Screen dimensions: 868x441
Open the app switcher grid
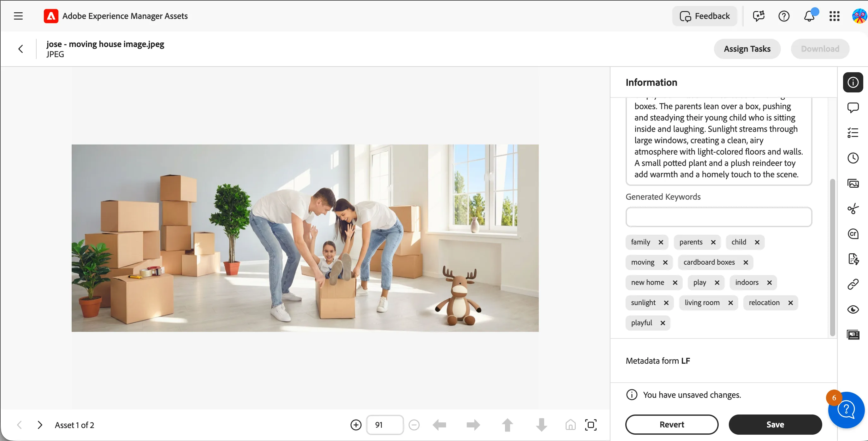coord(834,16)
